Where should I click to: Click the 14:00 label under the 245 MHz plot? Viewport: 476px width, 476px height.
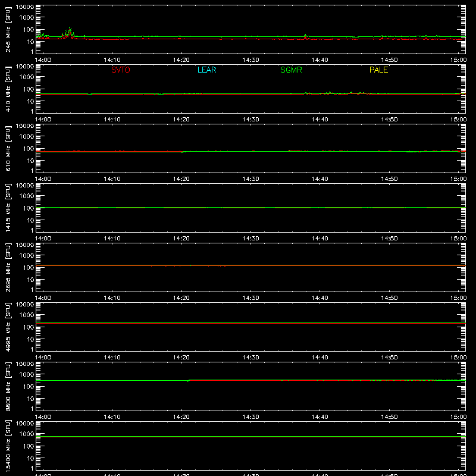click(x=43, y=60)
